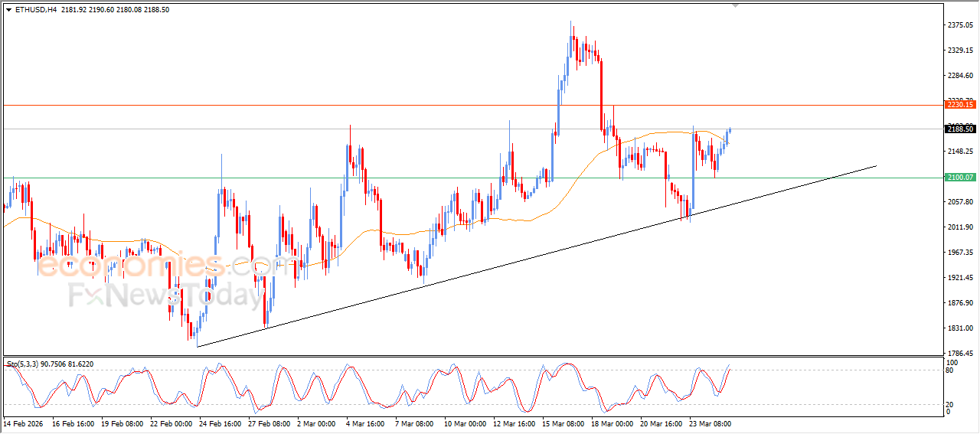Click the 7 Mar 08:00 time label
The height and width of the screenshot is (434, 980).
tap(414, 423)
